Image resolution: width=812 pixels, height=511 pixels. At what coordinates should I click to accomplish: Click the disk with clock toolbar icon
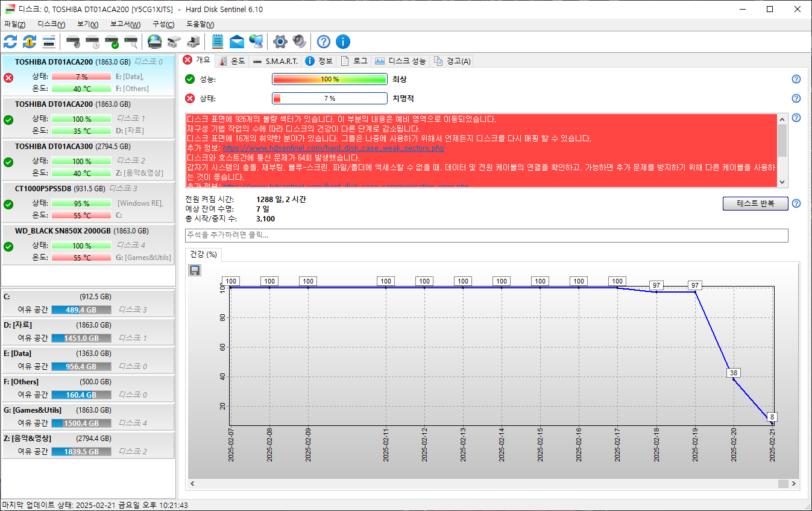[92, 42]
